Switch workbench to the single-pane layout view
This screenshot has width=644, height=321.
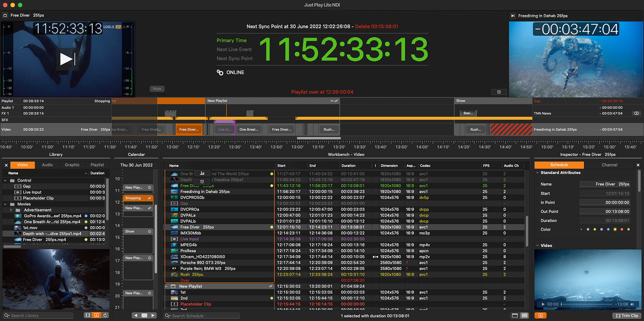click(515, 315)
